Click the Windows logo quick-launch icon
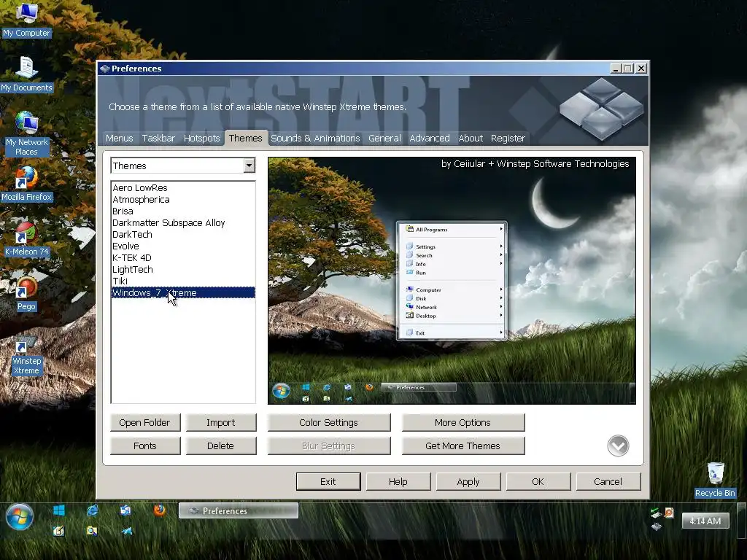This screenshot has width=747, height=560. (x=59, y=510)
